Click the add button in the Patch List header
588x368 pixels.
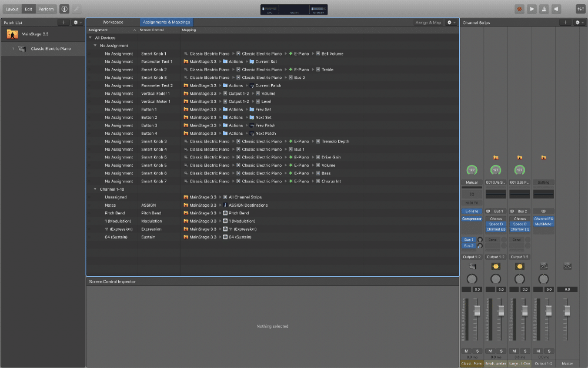click(64, 22)
